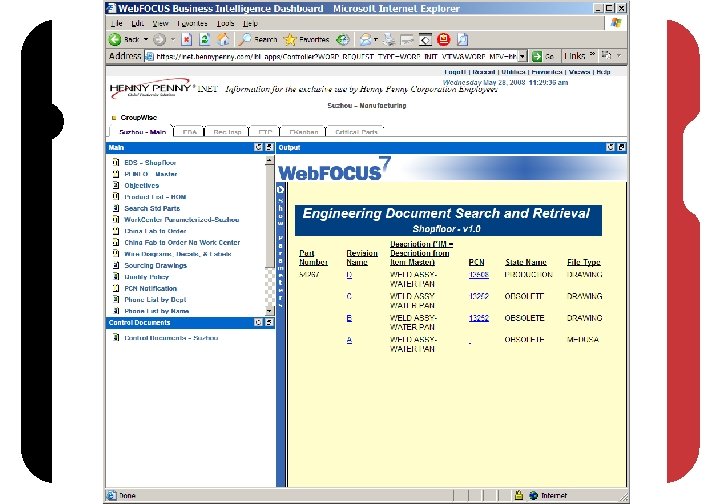Open the Phone List by Dept link
720x504 pixels.
155,299
